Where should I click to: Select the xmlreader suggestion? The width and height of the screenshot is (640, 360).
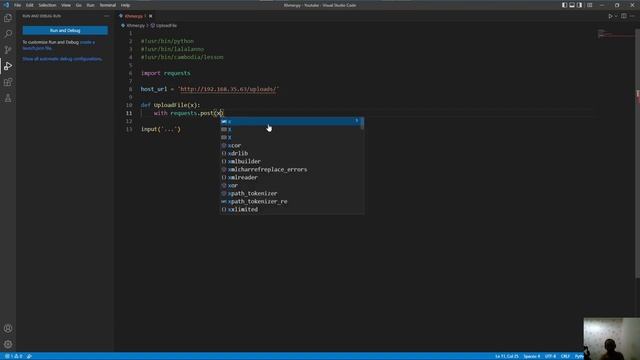coord(292,178)
